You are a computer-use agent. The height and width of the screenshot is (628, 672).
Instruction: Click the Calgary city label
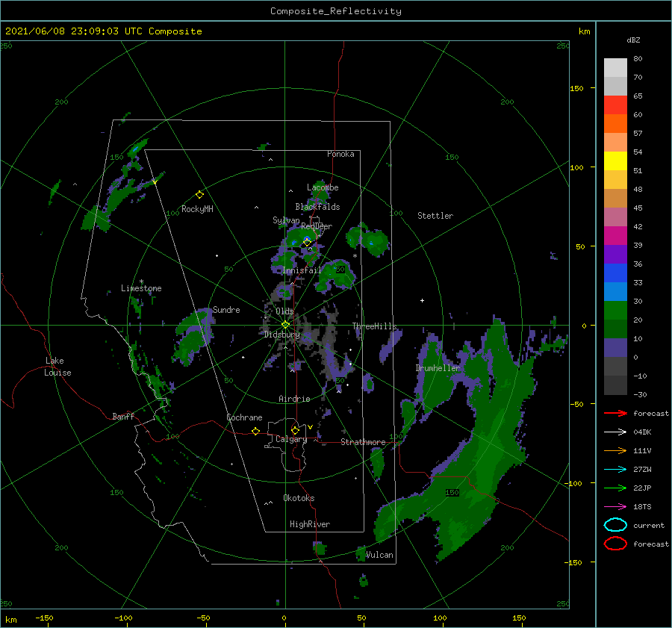click(291, 439)
